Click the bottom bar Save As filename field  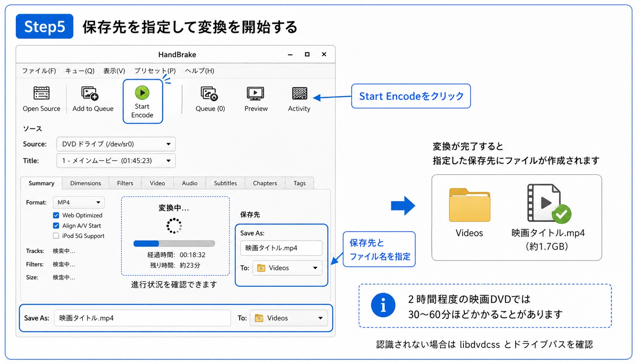[142, 318]
